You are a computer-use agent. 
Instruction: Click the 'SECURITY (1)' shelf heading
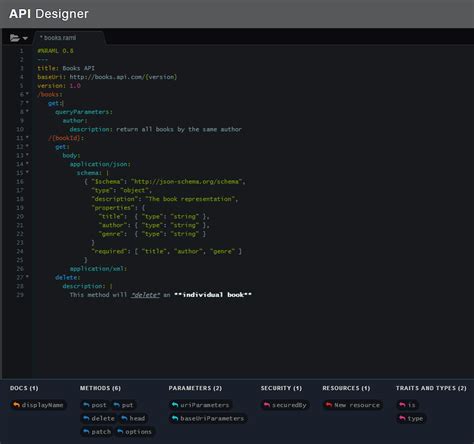point(281,388)
